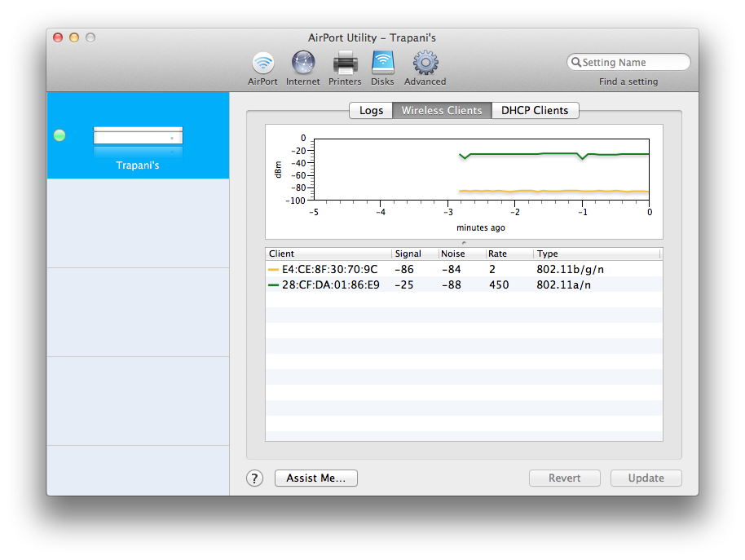Click the green swatch for client 28:CF:DA:01:86:E9
The image size is (745, 560).
[273, 285]
